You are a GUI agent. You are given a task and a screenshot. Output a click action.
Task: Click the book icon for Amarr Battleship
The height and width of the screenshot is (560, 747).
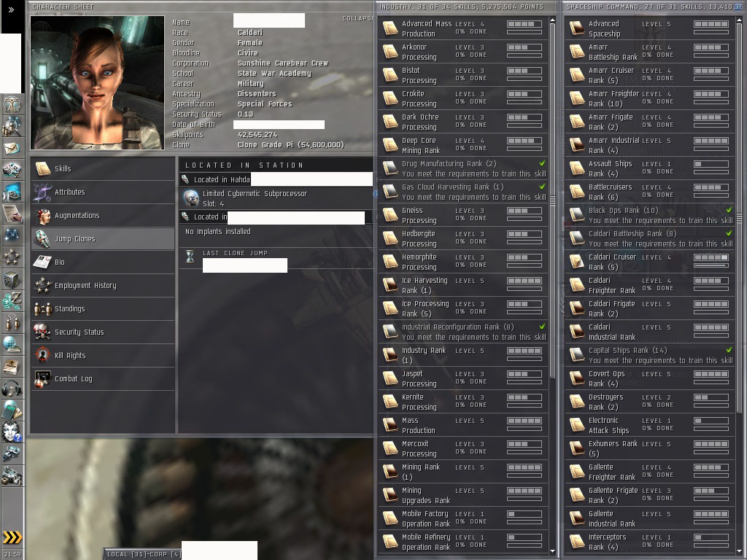point(577,52)
